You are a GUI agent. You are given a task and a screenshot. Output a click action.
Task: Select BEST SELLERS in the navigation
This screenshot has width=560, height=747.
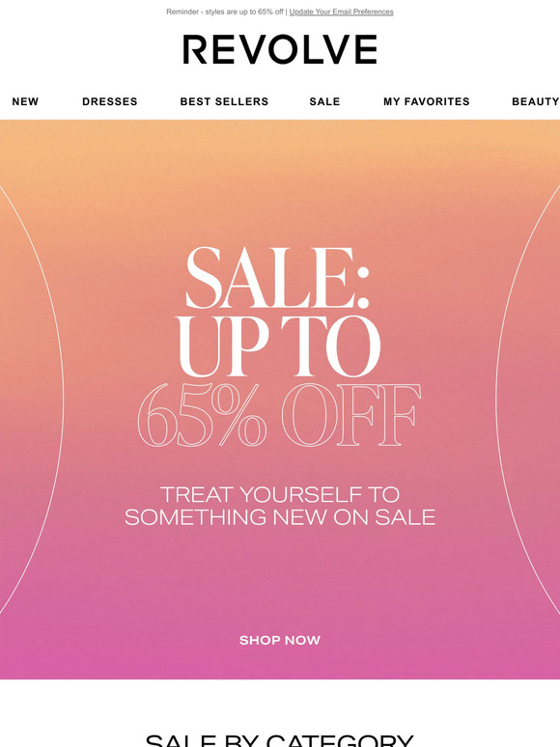click(x=224, y=101)
